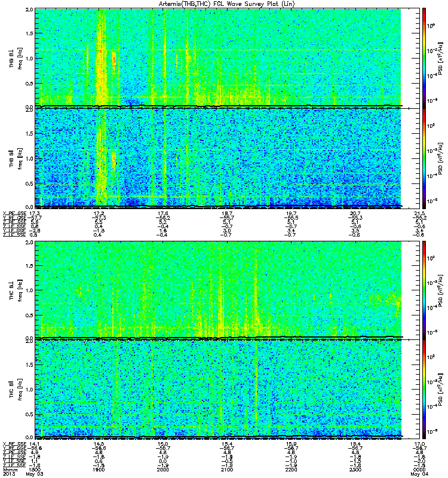The image size is (448, 478).
Task: Select the THC B-parallel color bar
Action: (x=424, y=389)
